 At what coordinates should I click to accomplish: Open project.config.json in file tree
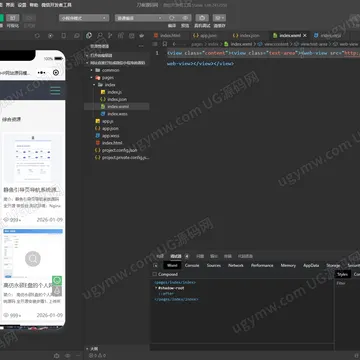tap(117, 150)
